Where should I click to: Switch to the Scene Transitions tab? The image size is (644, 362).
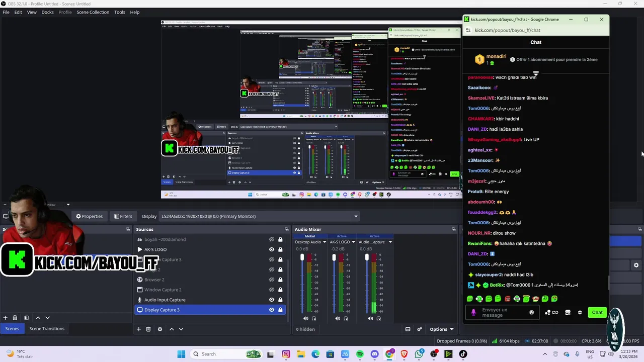[x=47, y=329]
